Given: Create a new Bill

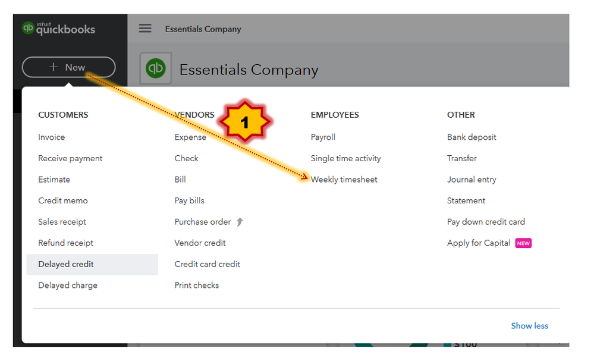Looking at the screenshot, I should pos(180,180).
